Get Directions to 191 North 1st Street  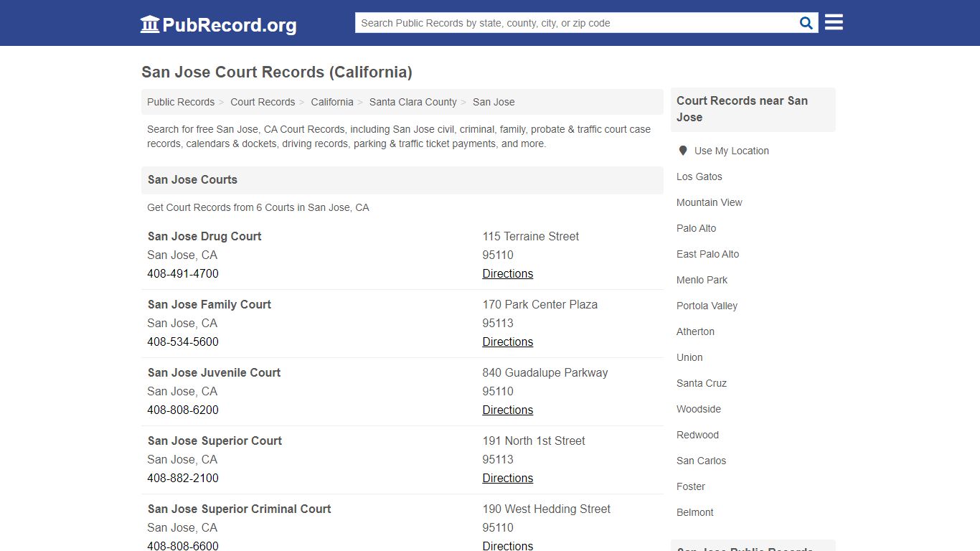click(508, 478)
